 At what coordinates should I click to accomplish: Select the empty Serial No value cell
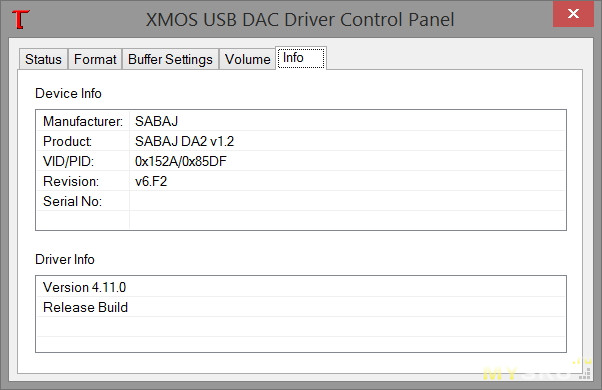[x=347, y=201]
